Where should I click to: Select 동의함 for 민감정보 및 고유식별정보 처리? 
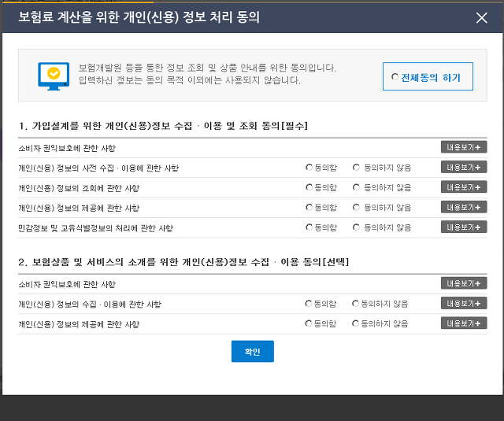click(309, 227)
